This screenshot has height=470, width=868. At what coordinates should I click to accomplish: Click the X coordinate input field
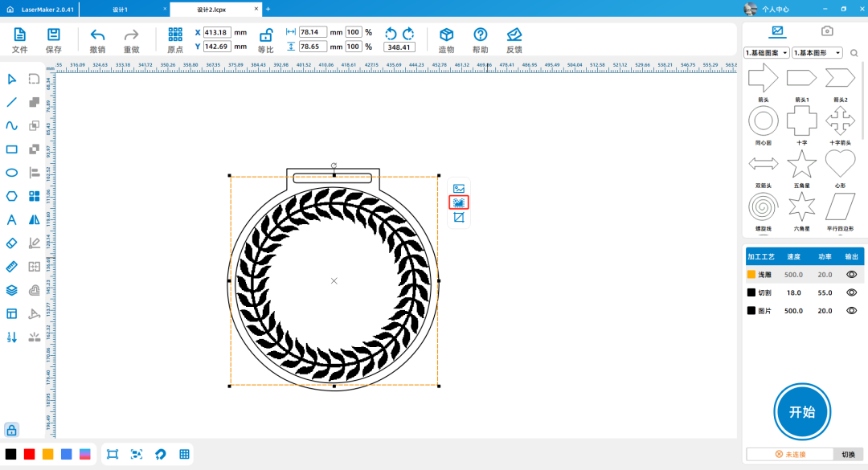tap(219, 32)
